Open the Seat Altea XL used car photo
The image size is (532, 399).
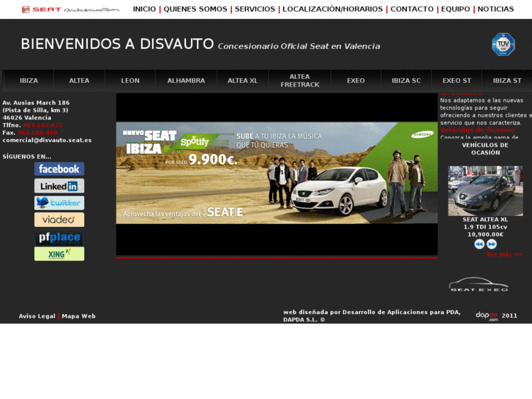click(485, 191)
